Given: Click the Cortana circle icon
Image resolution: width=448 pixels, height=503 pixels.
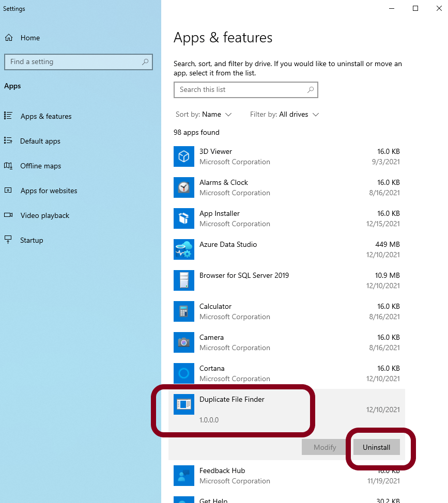Looking at the screenshot, I should [x=184, y=373].
